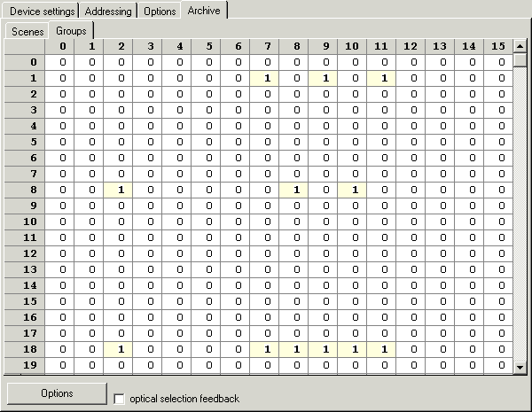The width and height of the screenshot is (532, 412).
Task: Click highlighted cell row 18 column 10
Action: 352,349
